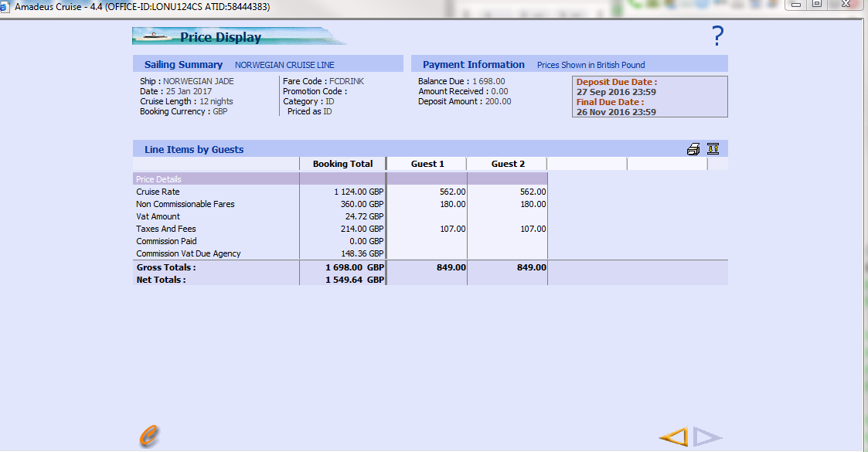Click the cruise ship Price Display banner
This screenshot has height=452, width=868.
tap(239, 36)
